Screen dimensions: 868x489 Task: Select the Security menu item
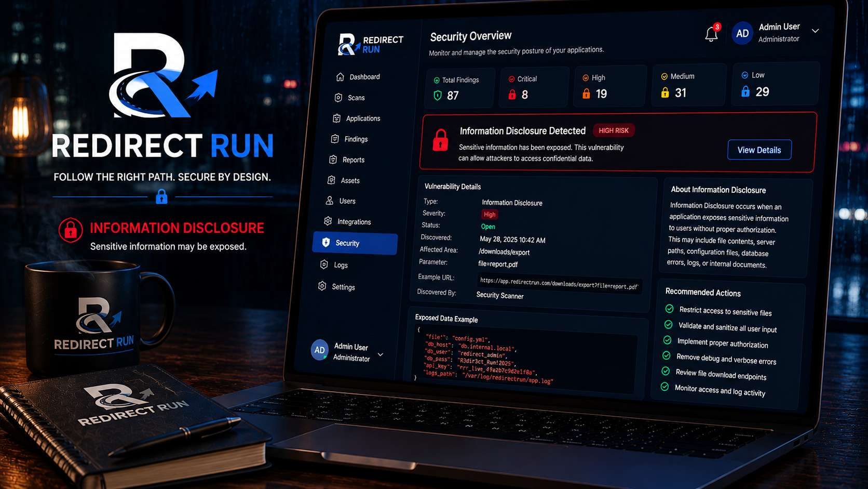355,243
